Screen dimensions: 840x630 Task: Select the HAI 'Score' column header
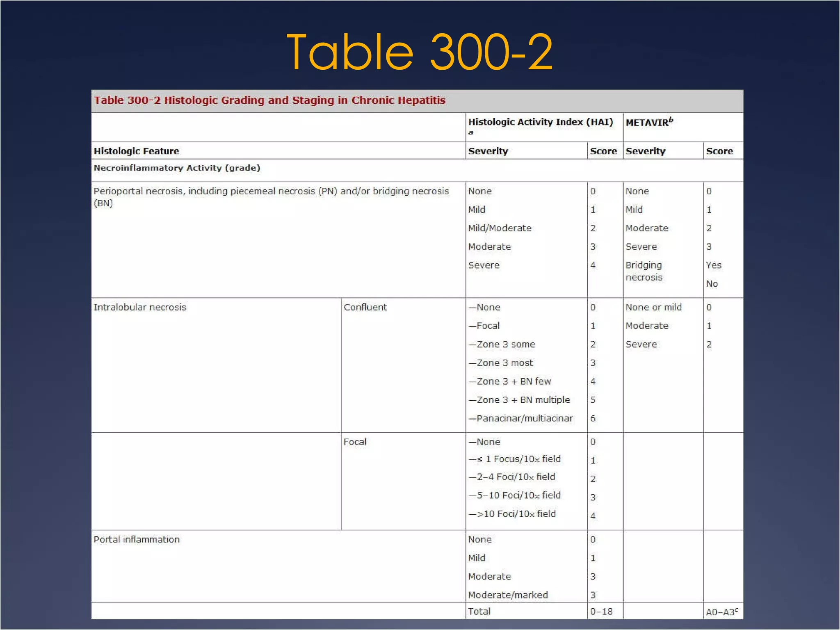pyautogui.click(x=603, y=151)
